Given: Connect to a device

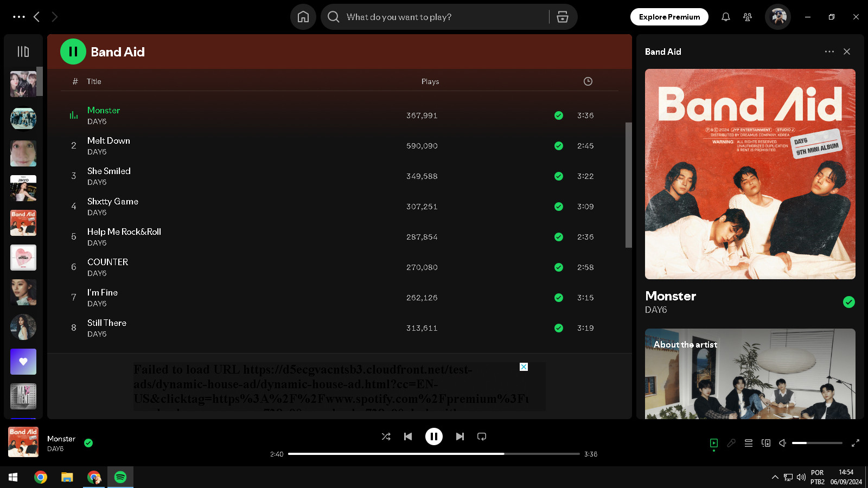Looking at the screenshot, I should (x=766, y=443).
